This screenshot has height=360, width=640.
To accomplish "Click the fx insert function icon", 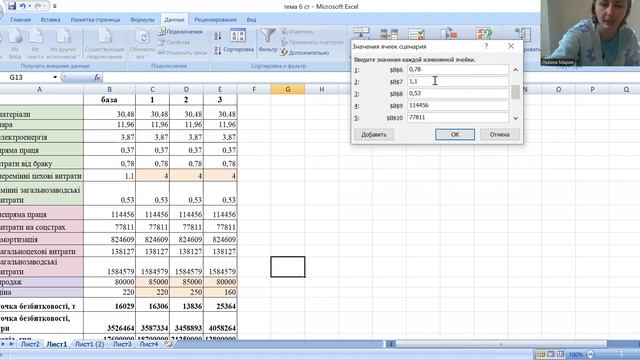I will [97, 77].
